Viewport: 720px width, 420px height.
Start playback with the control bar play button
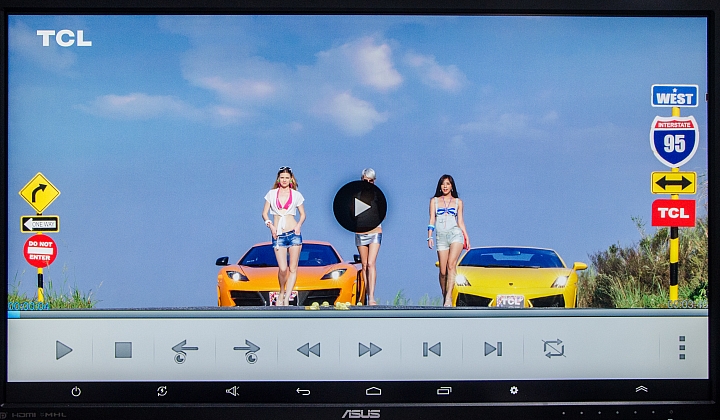[64, 350]
